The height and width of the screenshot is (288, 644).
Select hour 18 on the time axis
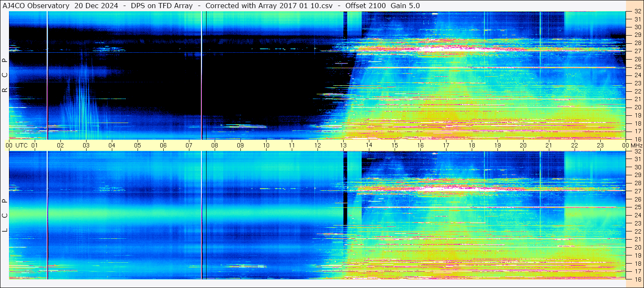(472, 145)
